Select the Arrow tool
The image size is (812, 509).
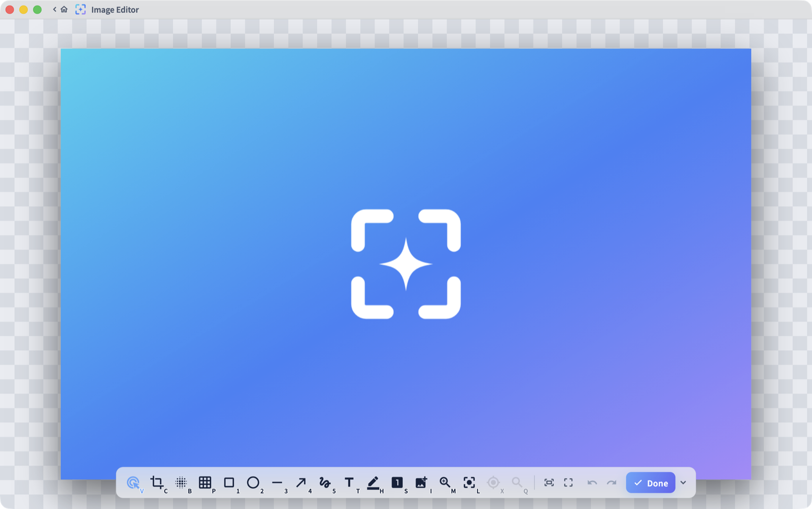point(301,483)
